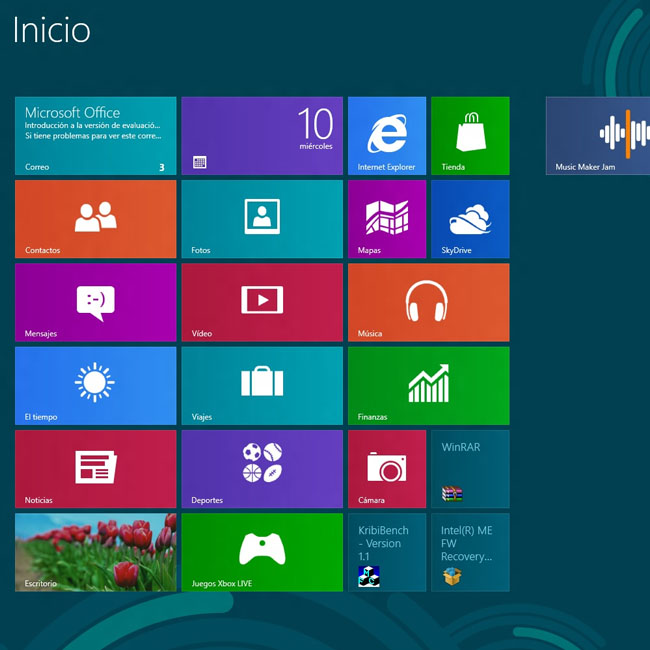Screen dimensions: 650x650
Task: Launch the Tienda store tile
Action: coord(470,136)
